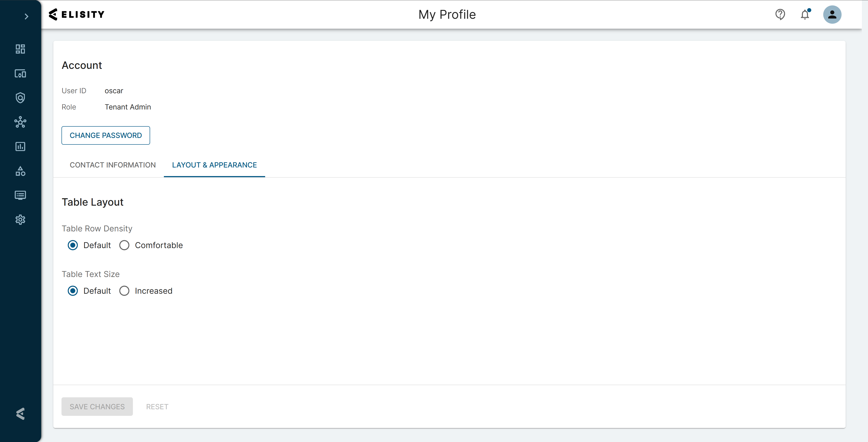
Task: Click the help question mark icon
Action: pos(780,14)
